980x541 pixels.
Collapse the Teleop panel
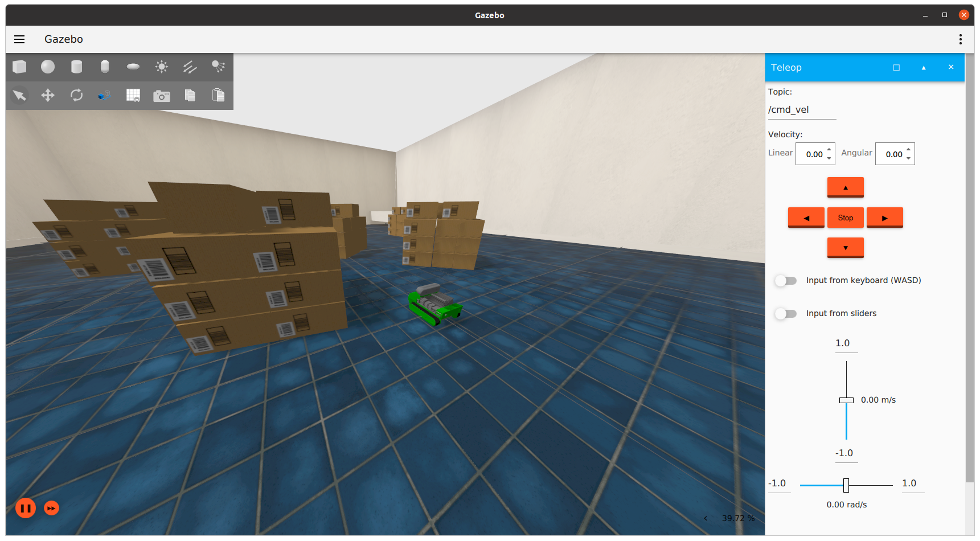click(924, 68)
